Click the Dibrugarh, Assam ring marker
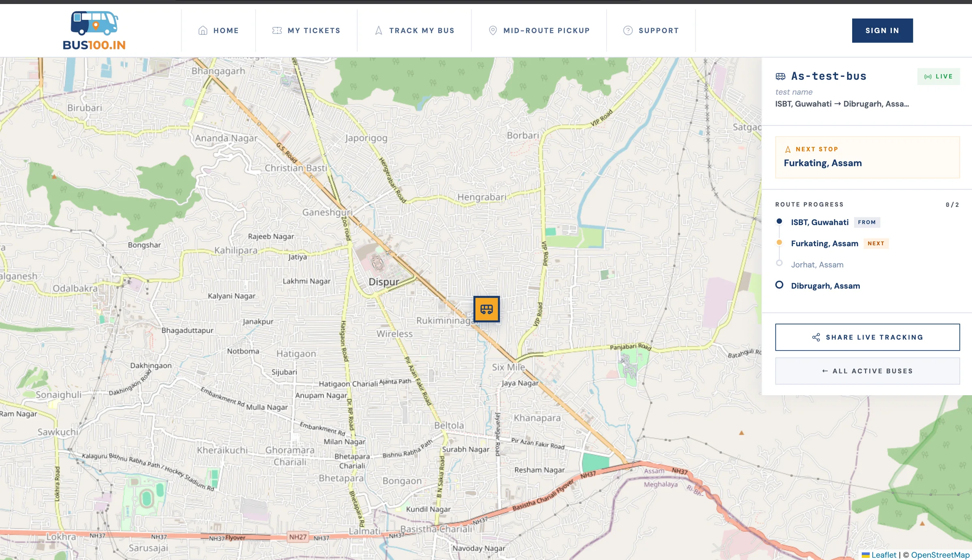The width and height of the screenshot is (972, 560). 779,285
